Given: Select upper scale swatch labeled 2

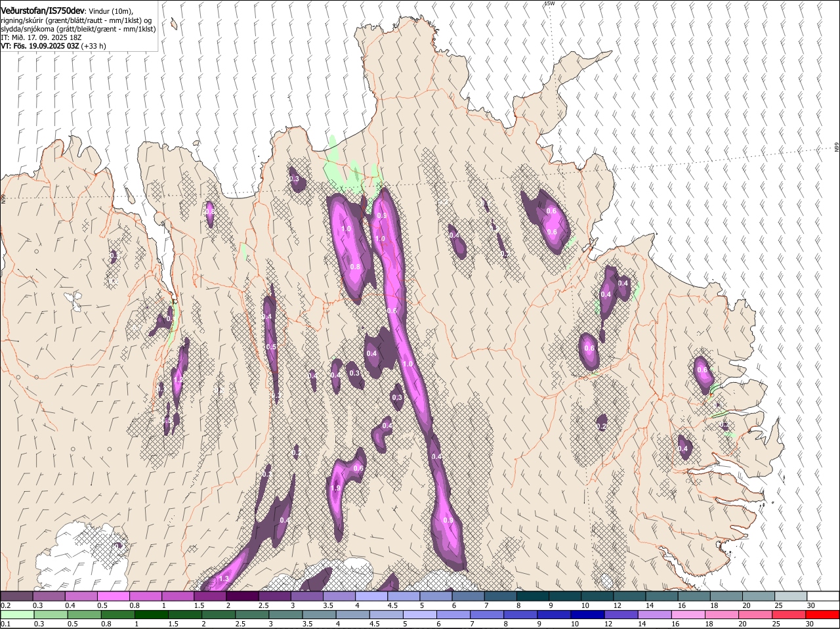Looking at the screenshot, I should pyautogui.click(x=242, y=596).
